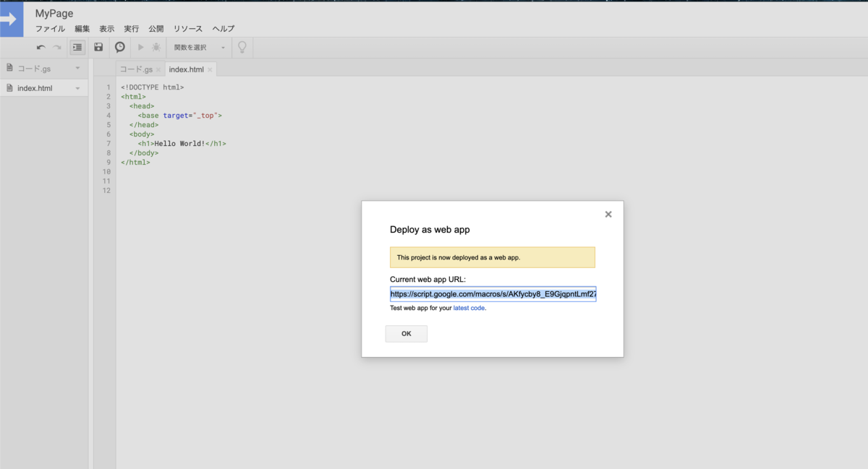Open the latest code test link
The width and height of the screenshot is (868, 469).
(469, 308)
